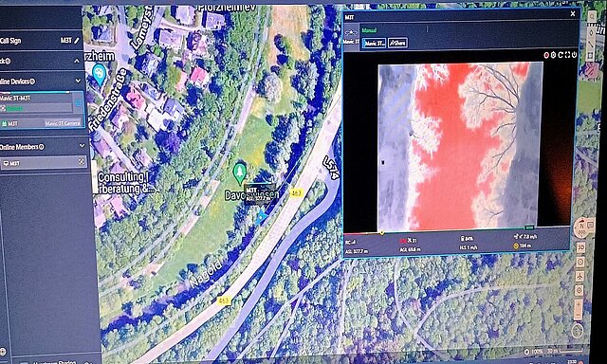This screenshot has height=364, width=607.
Task: Collapse the Online Members section
Action: 82,146
